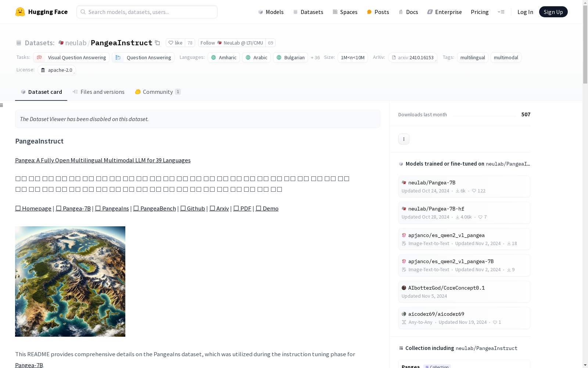Like the PangeaInstruct dataset

click(175, 43)
